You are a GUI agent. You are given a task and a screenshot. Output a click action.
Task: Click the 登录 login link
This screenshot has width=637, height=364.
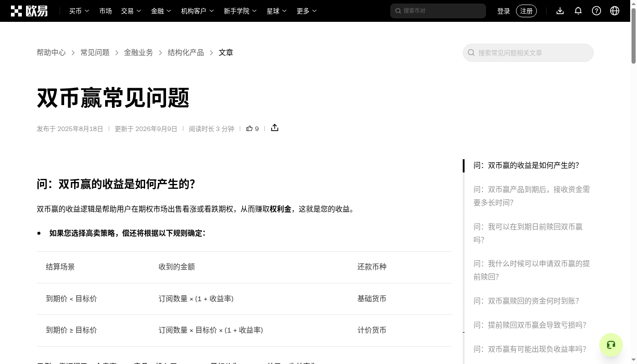click(x=504, y=11)
